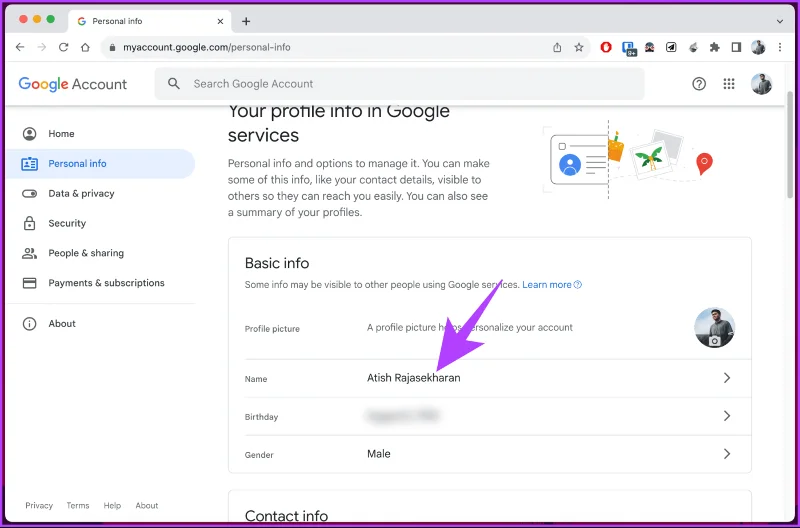Click the Privacy footer link
Image resolution: width=800 pixels, height=528 pixels.
[39, 506]
